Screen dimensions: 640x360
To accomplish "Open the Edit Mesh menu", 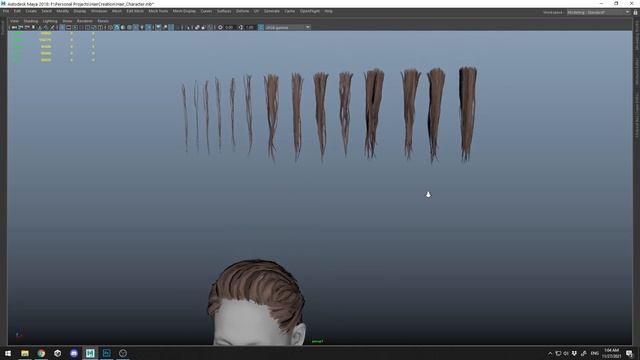I will [135, 11].
